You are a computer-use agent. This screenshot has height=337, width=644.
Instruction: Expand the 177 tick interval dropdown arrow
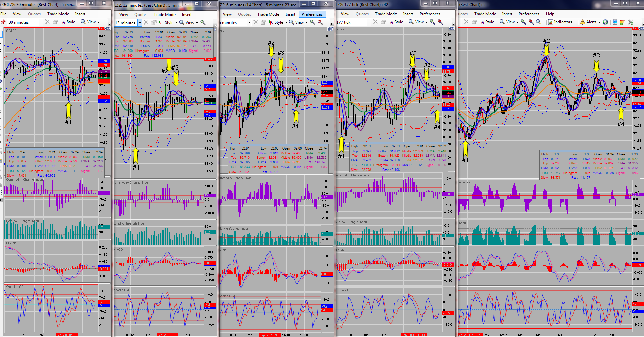point(369,22)
